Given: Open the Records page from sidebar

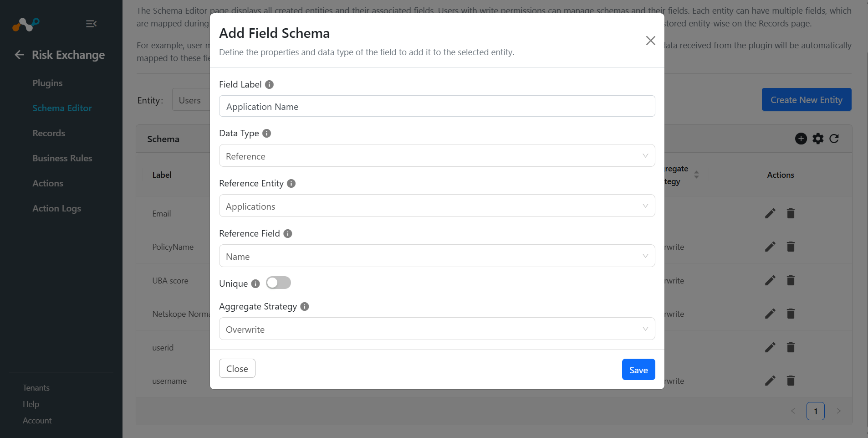Looking at the screenshot, I should point(49,133).
